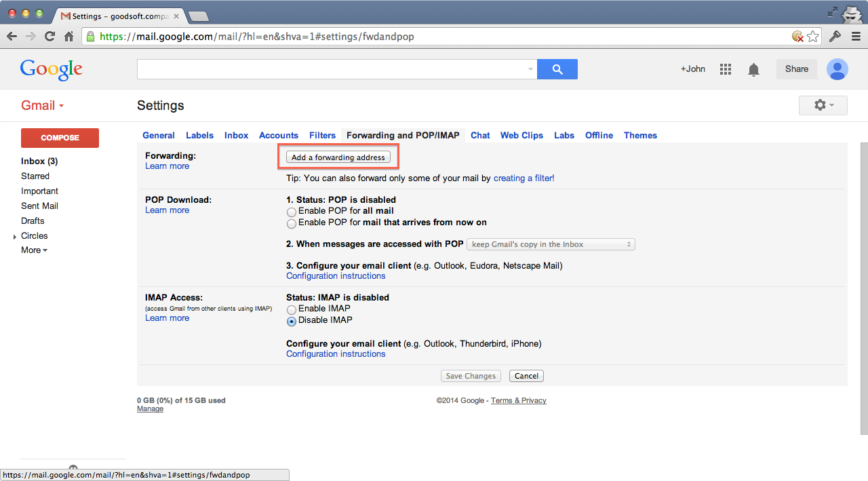Viewport: 868px width, 481px height.
Task: Click the Google logo
Action: pos(52,69)
